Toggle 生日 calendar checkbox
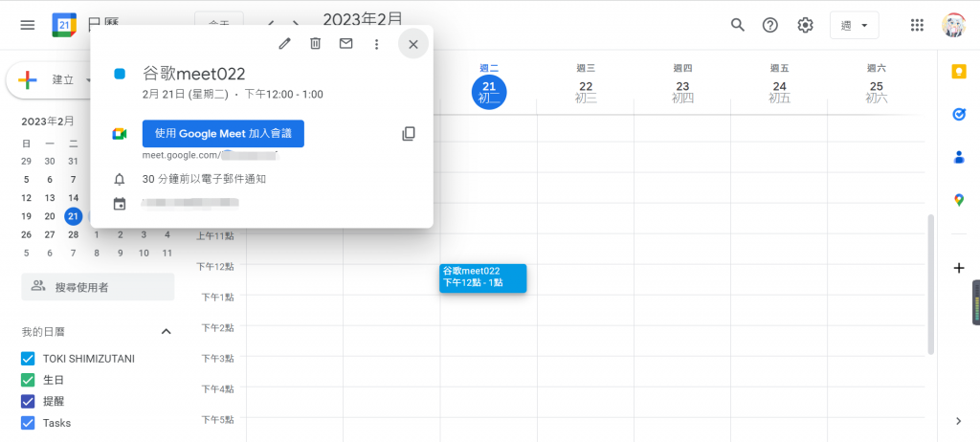The image size is (980, 442). pos(28,380)
